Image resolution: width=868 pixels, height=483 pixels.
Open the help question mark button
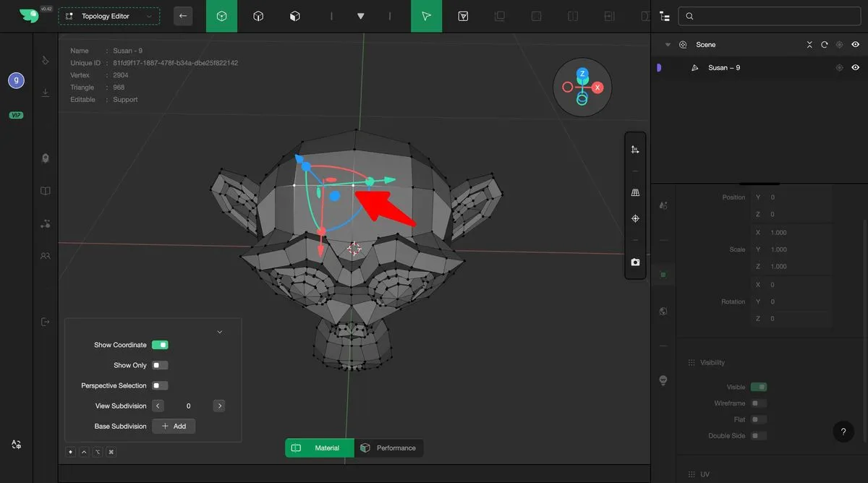[x=843, y=432]
